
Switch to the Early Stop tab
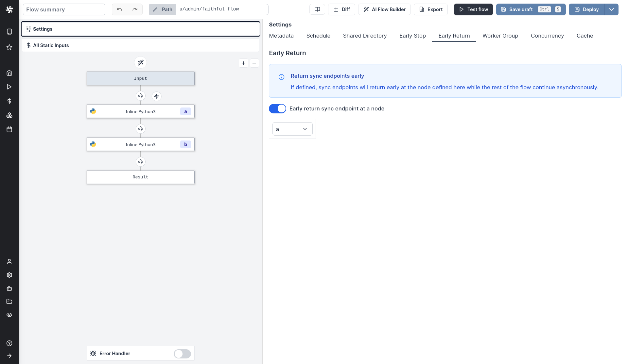click(412, 36)
